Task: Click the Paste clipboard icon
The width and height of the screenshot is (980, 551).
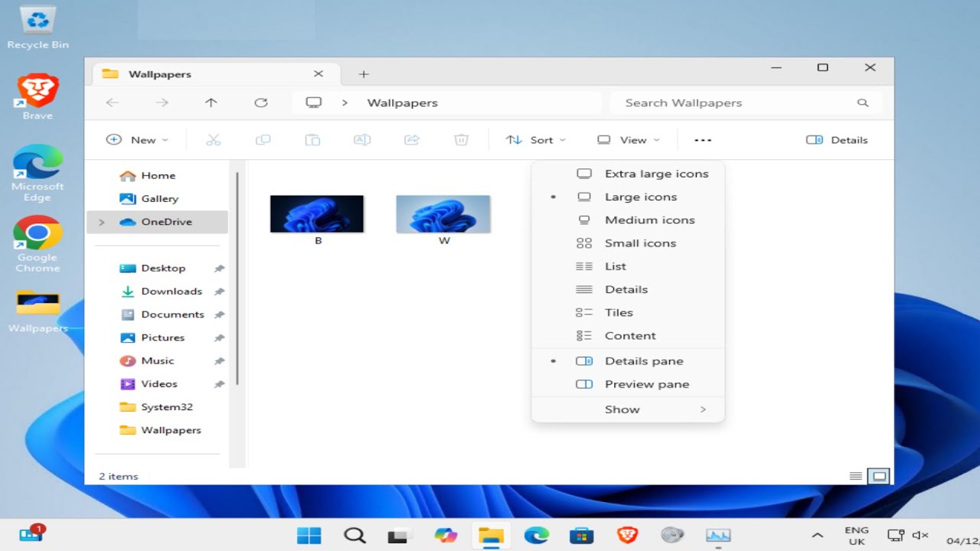Action: 312,140
